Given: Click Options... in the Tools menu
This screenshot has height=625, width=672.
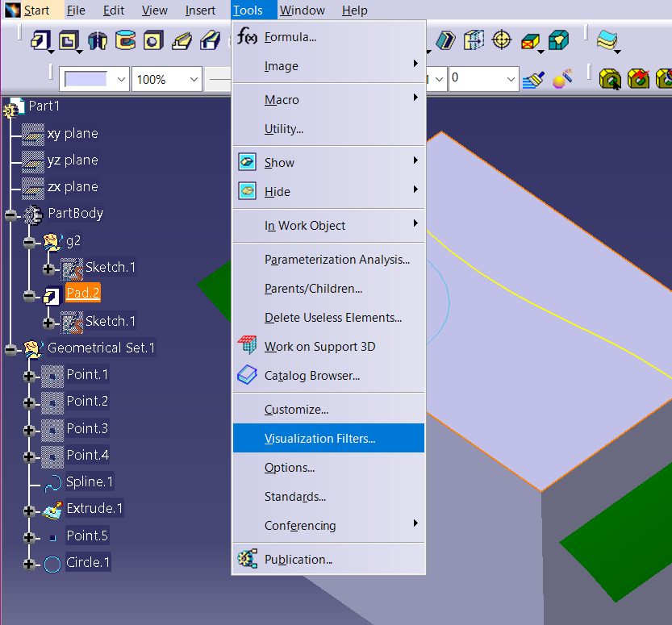Looking at the screenshot, I should [290, 468].
